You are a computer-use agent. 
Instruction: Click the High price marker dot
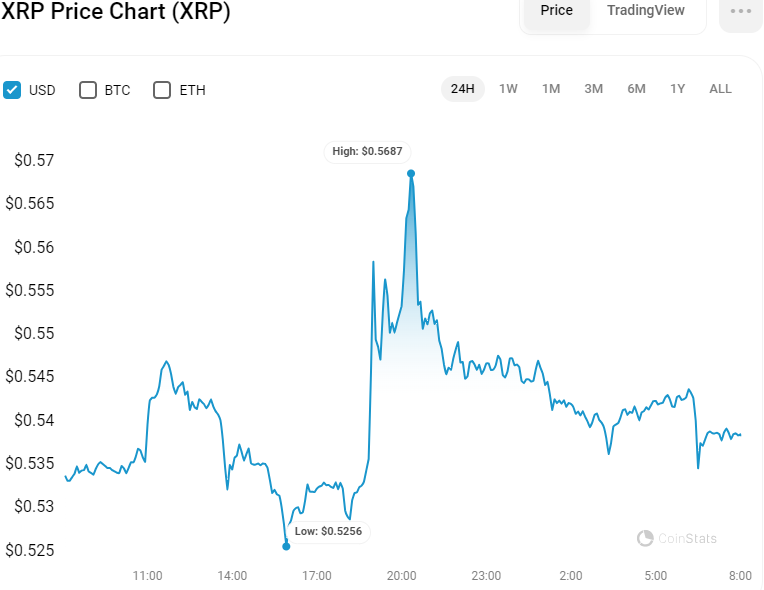coord(411,173)
